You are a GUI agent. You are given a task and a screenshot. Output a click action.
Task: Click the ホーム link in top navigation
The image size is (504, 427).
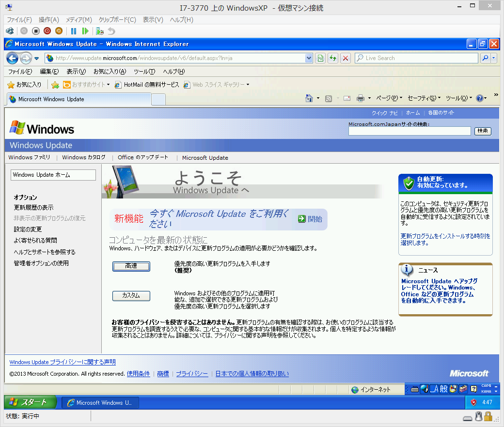point(413,113)
